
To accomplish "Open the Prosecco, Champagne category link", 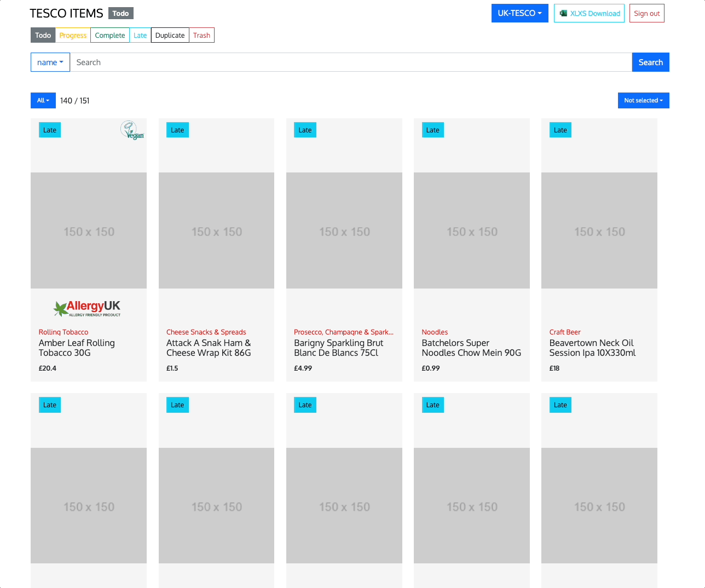I will coord(344,332).
